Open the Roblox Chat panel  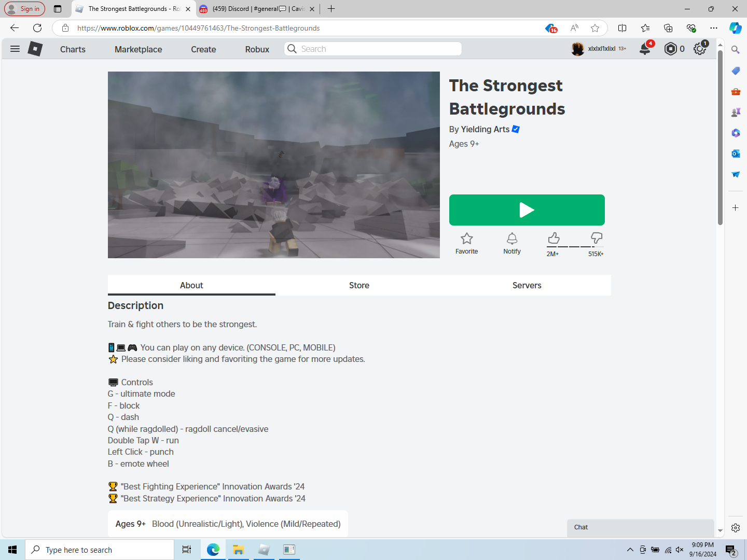(x=641, y=527)
